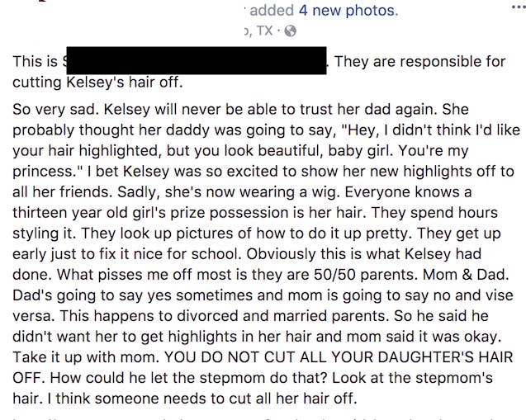Click the globe public-privacy icon

tap(290, 31)
